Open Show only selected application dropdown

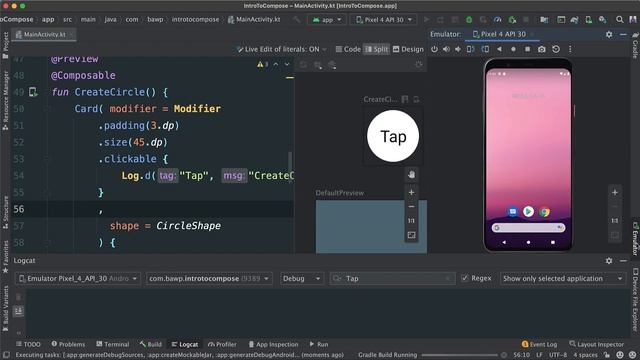point(563,278)
